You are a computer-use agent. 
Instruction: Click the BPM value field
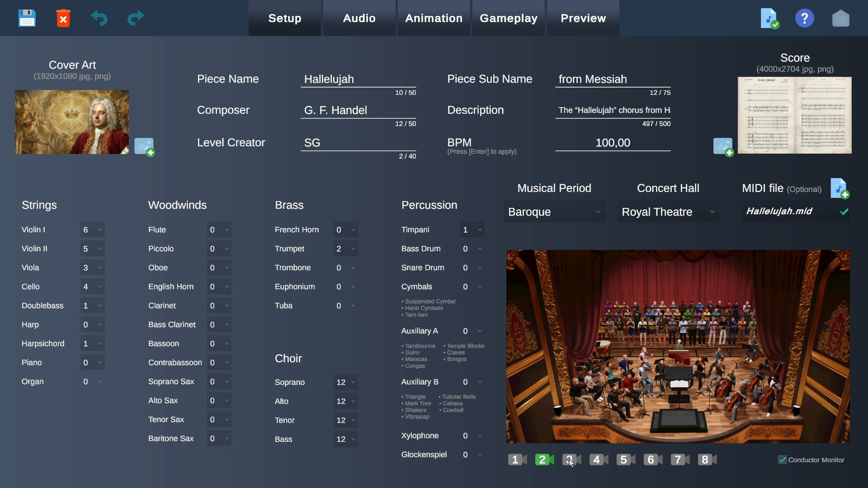point(613,143)
